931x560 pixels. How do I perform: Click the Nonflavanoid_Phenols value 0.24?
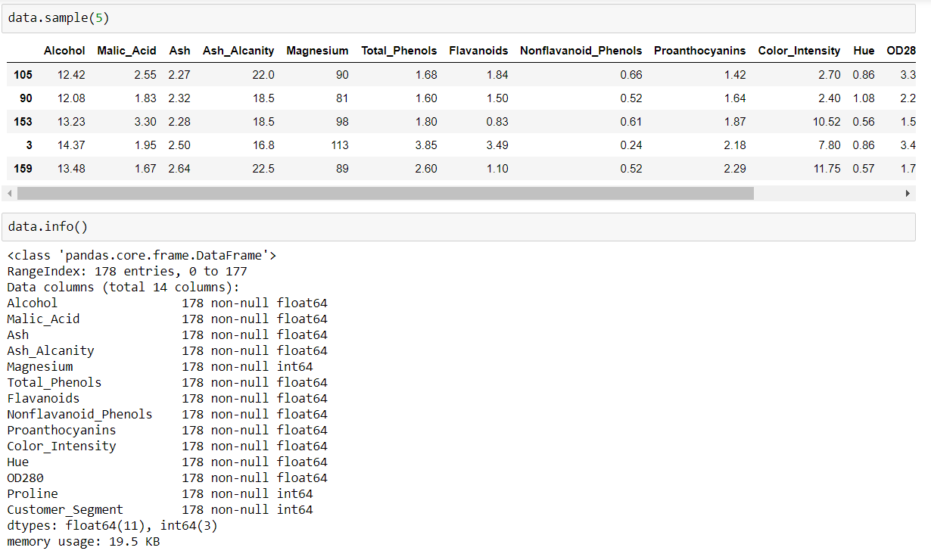pyautogui.click(x=631, y=145)
